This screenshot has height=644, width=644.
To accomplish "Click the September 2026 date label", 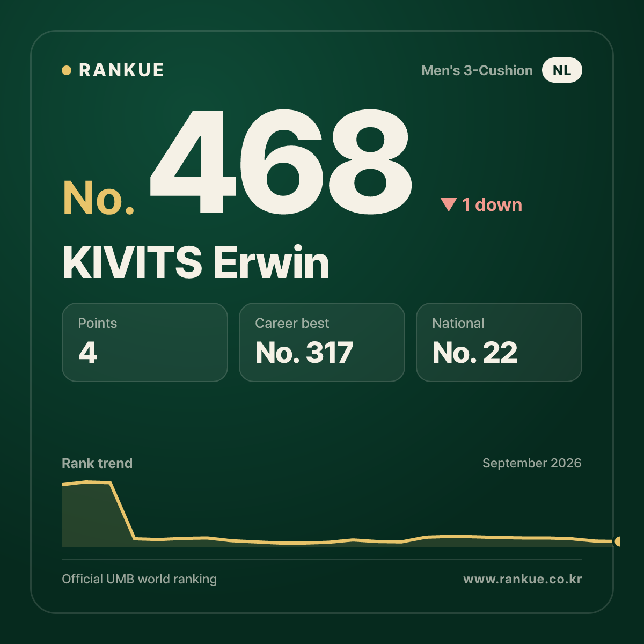I will pos(532,463).
